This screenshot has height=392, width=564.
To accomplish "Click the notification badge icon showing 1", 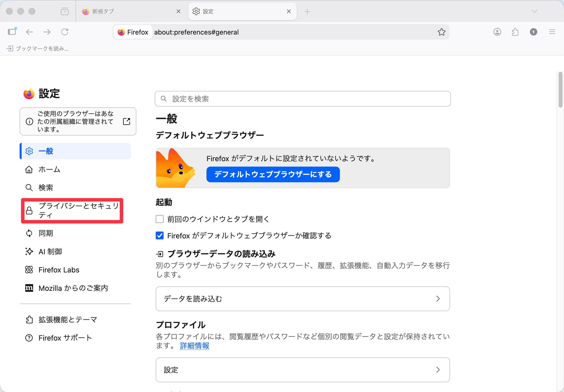I will (x=533, y=32).
